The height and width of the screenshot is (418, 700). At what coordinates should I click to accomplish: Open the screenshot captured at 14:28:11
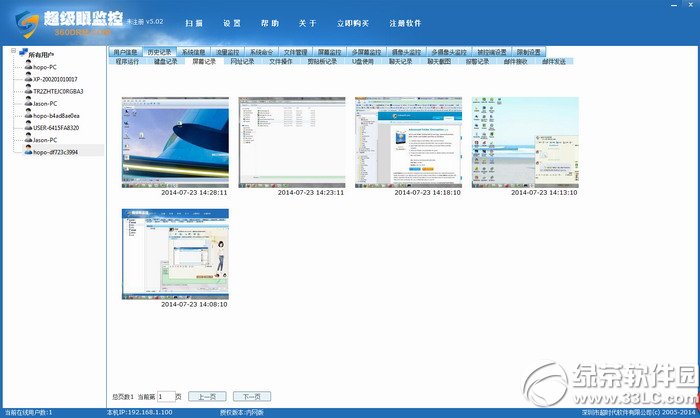175,142
